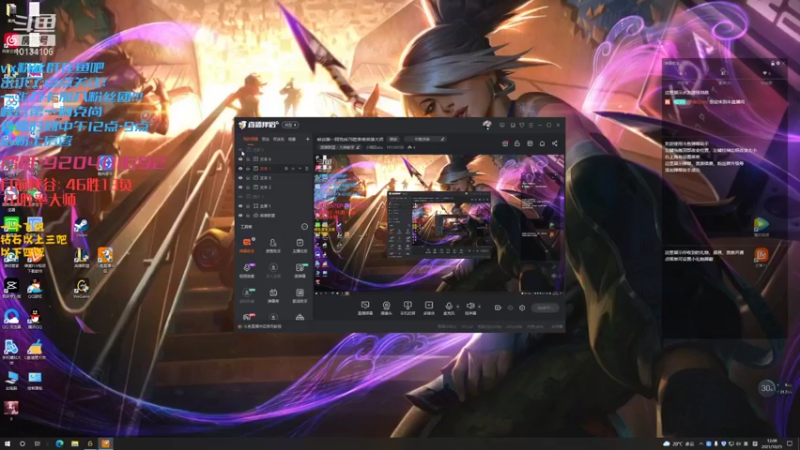Viewport: 800px width, 450px height.
Task: Open the person-shaped tool in toolbox top row
Action: pos(273,244)
